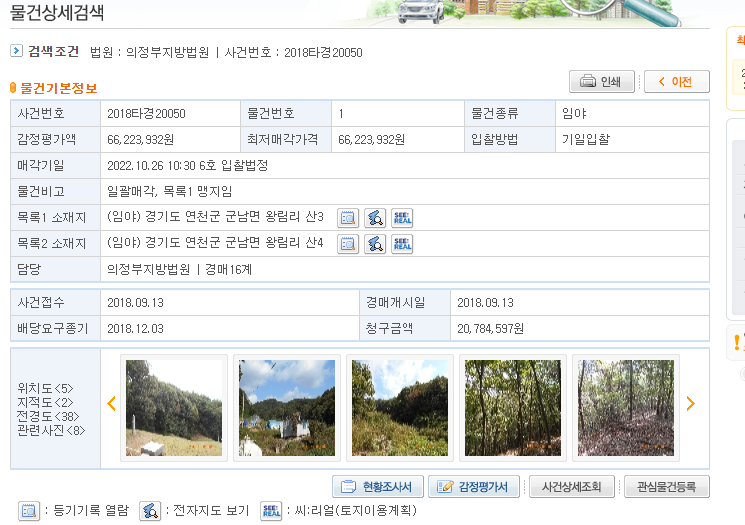Register via 관심물건등록 button
The height and width of the screenshot is (525, 745).
click(667, 487)
